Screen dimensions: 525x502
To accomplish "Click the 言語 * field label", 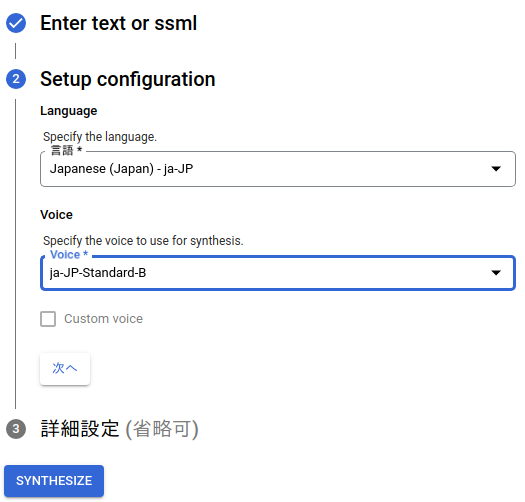I will tap(66, 150).
